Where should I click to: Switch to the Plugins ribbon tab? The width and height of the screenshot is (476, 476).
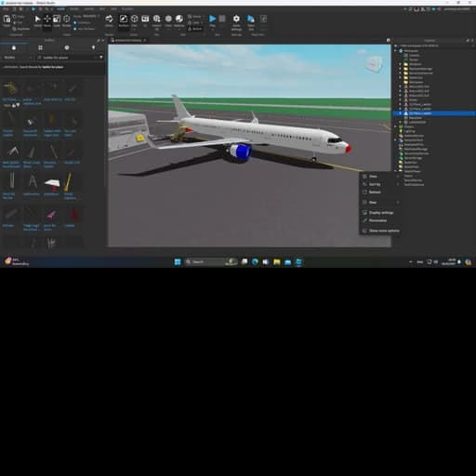(127, 9)
